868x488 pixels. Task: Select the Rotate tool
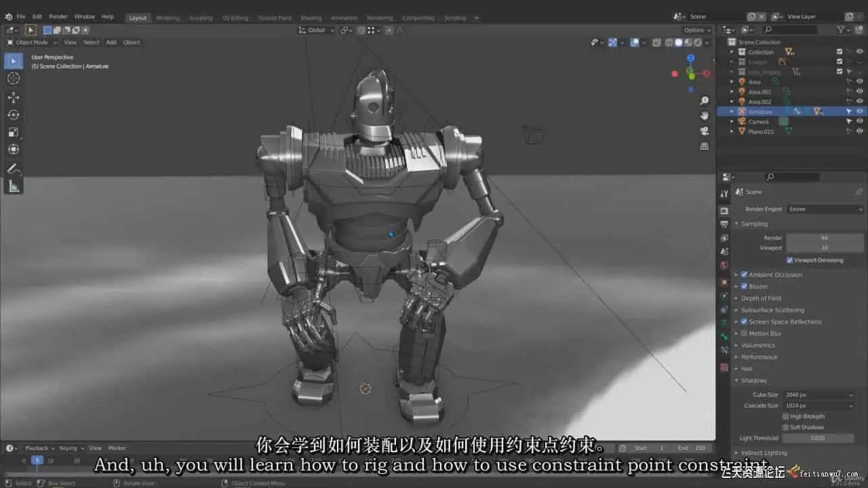point(14,115)
